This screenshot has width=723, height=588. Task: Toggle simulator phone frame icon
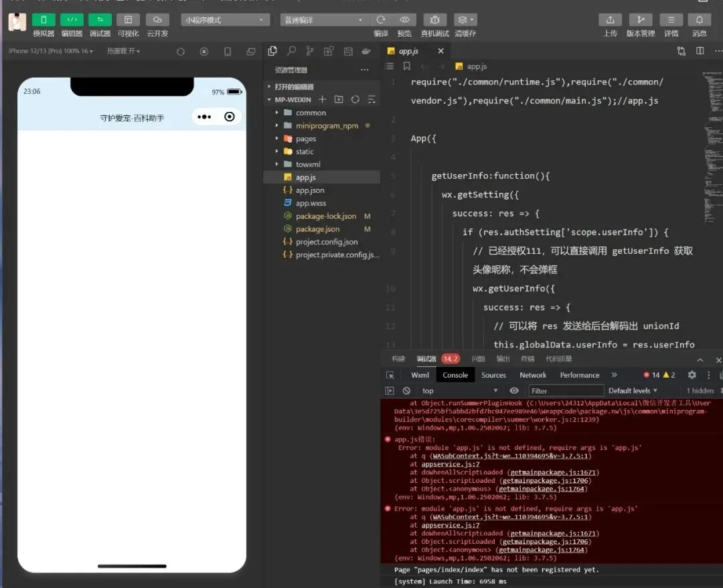228,52
